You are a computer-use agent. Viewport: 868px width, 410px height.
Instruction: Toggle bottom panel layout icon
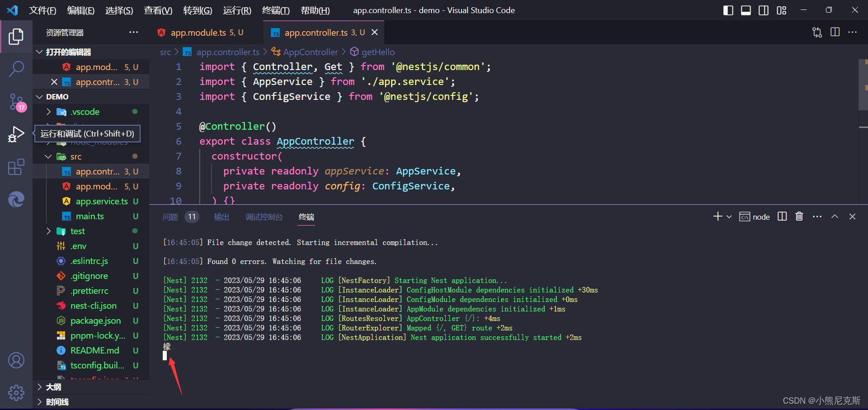[746, 10]
